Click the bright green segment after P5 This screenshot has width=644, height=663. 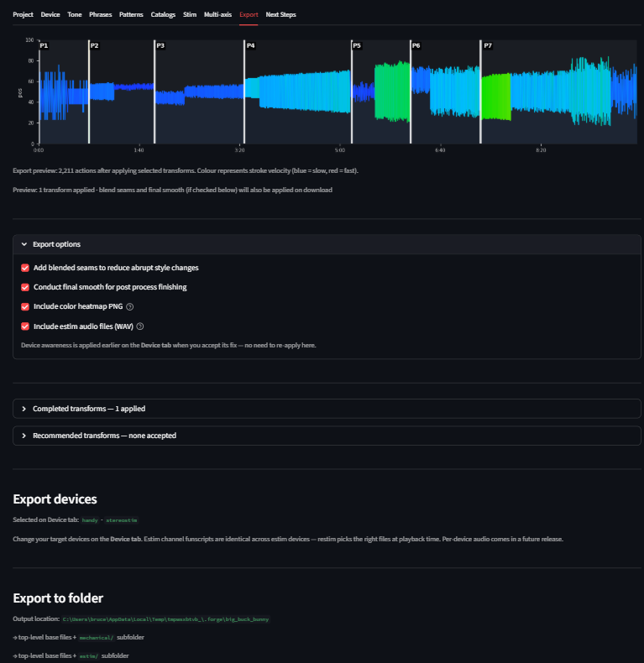click(391, 91)
